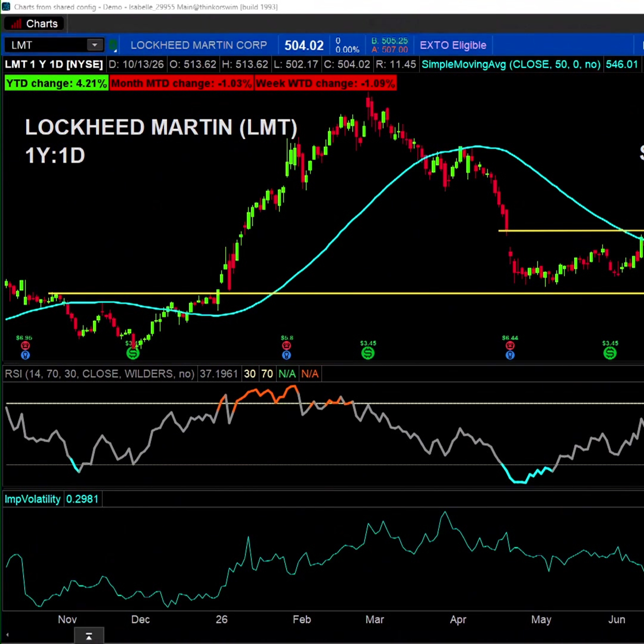Viewport: 644px width, 644px height.
Task: Click the ImpVolatility study label
Action: [32, 499]
